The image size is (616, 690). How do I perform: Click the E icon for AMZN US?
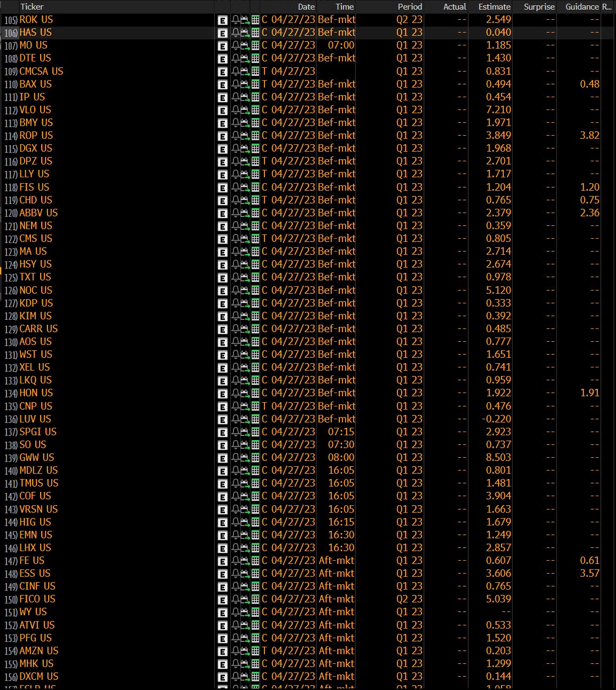(223, 652)
